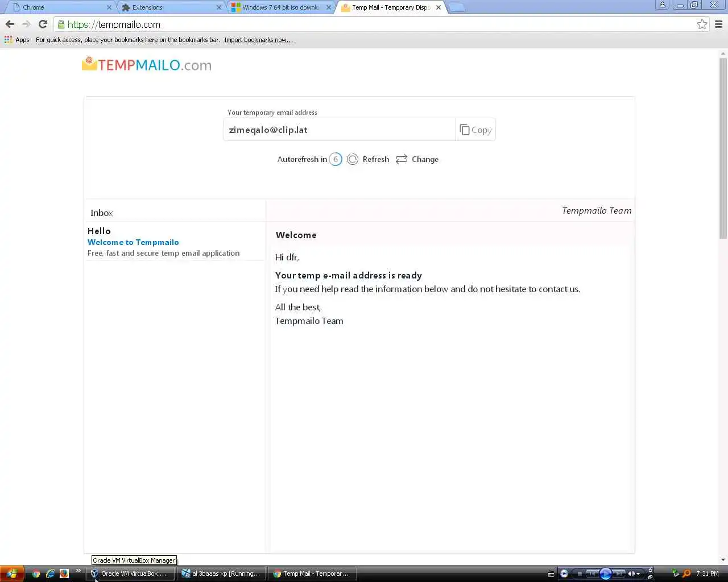Click the autorefresh countdown circle
The width and height of the screenshot is (728, 582).
[336, 159]
